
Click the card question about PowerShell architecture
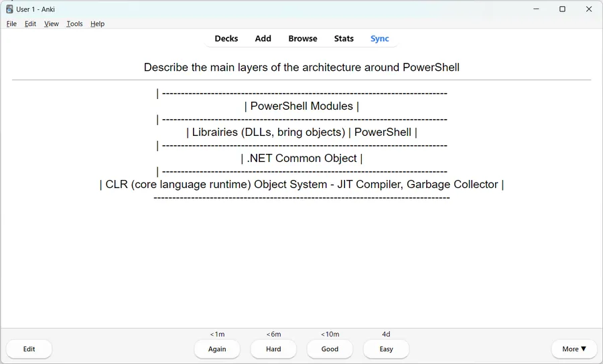coord(301,67)
